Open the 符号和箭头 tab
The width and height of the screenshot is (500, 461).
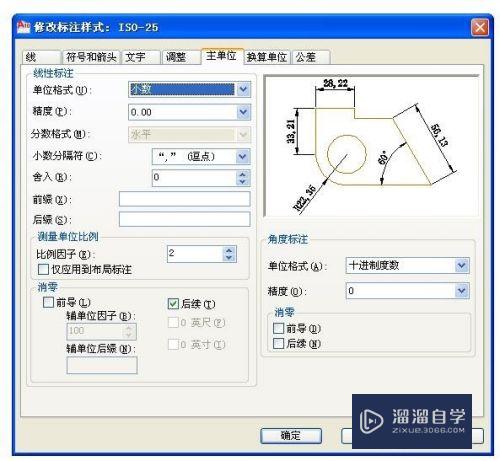coord(91,57)
